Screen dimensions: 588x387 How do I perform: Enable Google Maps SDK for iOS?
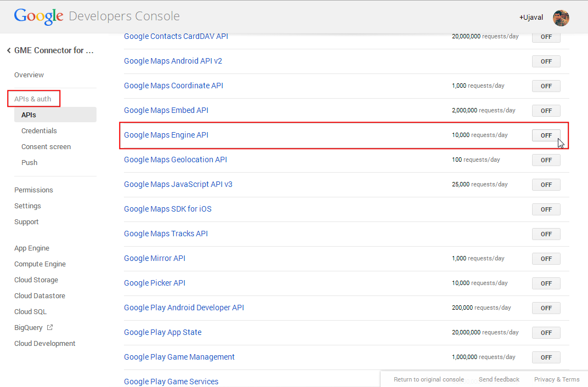(546, 209)
